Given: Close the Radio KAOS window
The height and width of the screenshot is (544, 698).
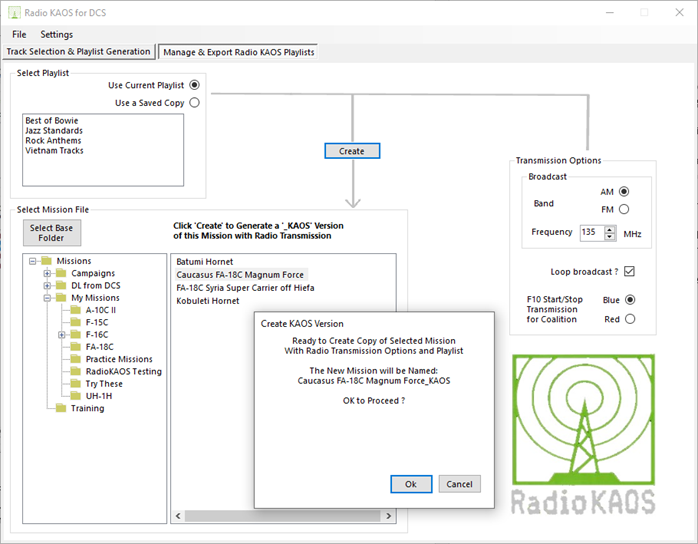Looking at the screenshot, I should pyautogui.click(x=679, y=12).
